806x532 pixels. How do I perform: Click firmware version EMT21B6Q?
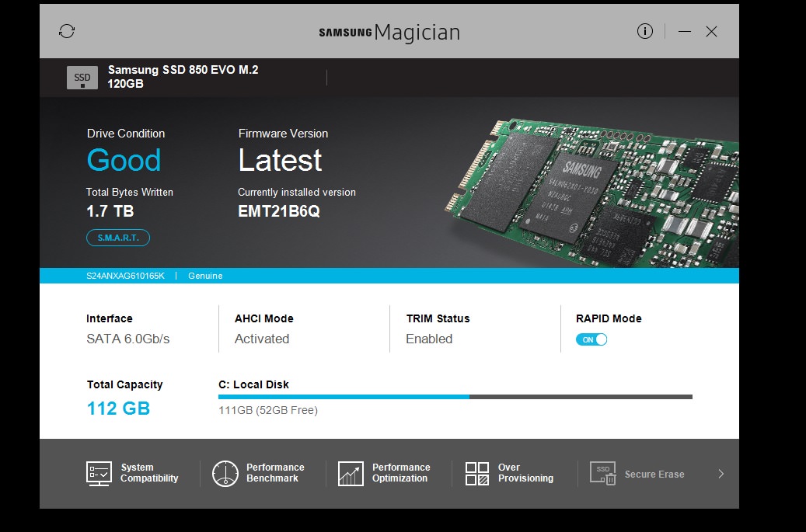278,211
